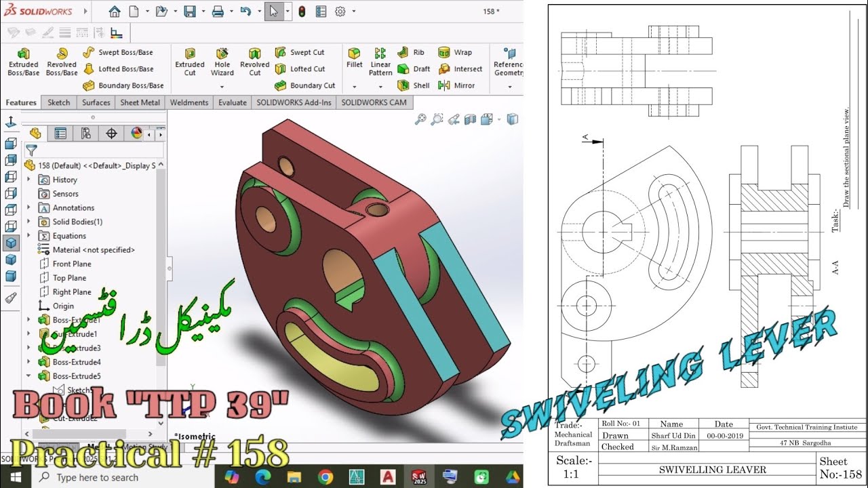Open the SOLIDWORKS CAM tab
The width and height of the screenshot is (868, 488).
[x=374, y=102]
